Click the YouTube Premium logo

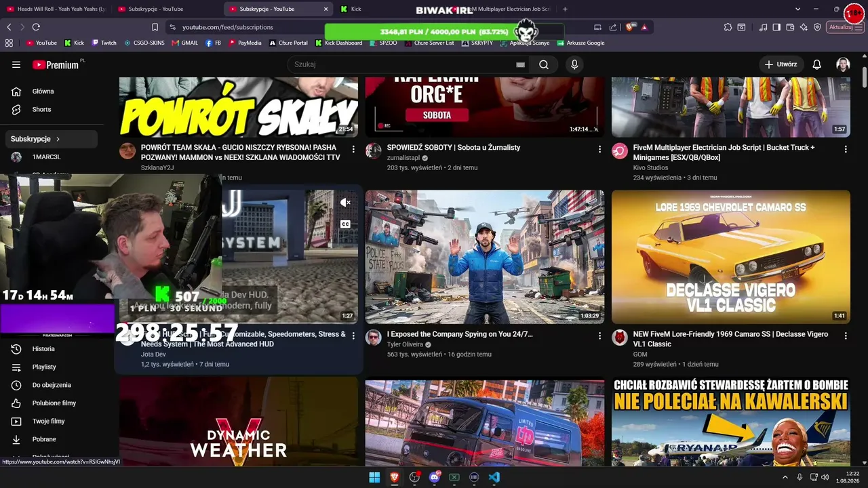coord(56,64)
